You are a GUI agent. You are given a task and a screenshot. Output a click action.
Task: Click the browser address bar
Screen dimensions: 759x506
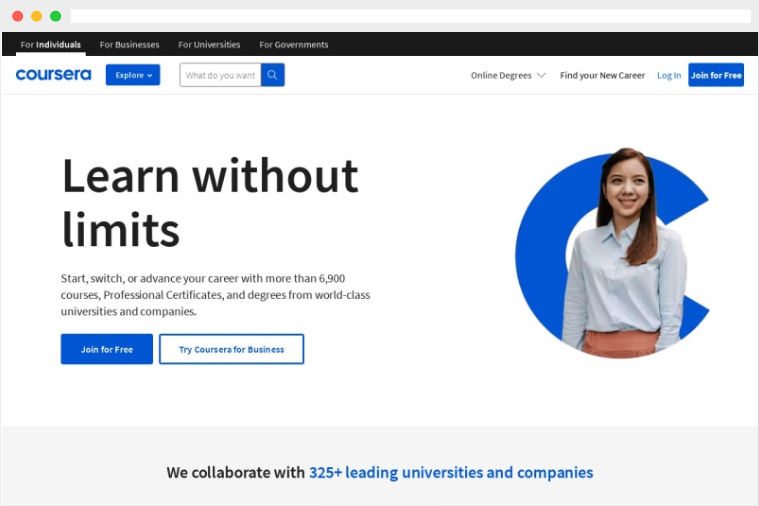coord(410,16)
